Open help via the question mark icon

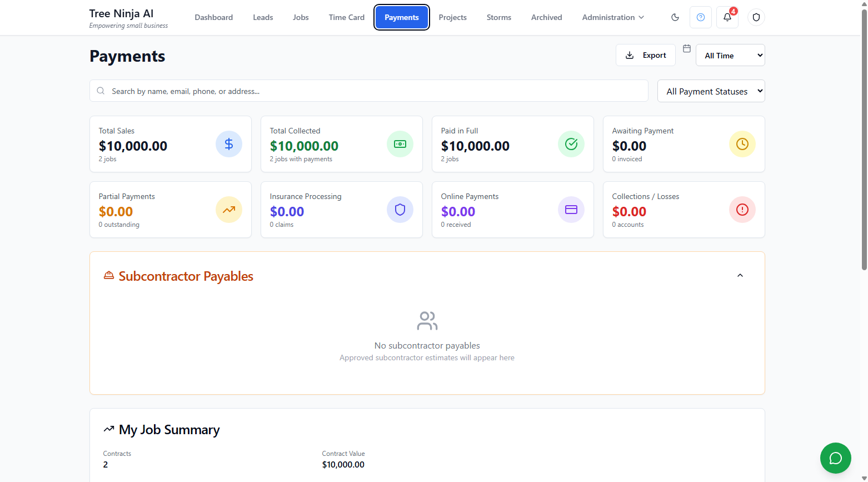point(701,17)
